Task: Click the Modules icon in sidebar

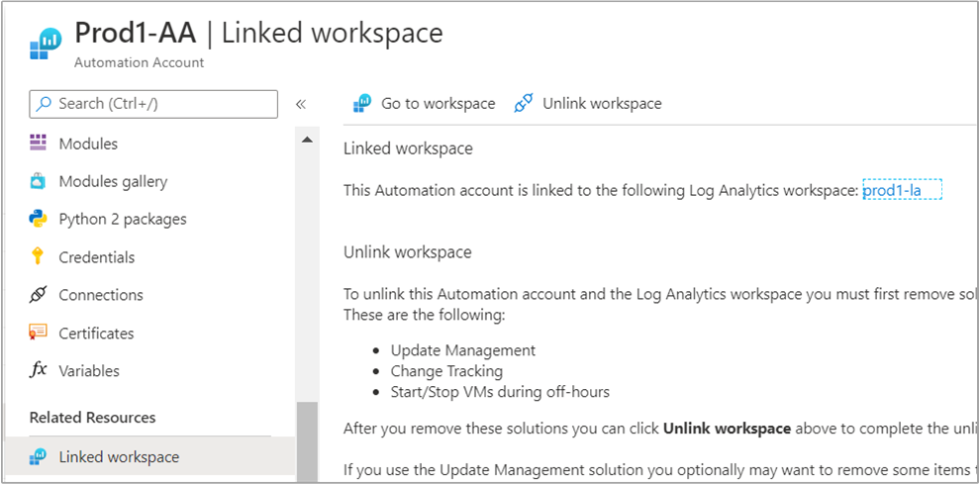Action: pos(39,144)
